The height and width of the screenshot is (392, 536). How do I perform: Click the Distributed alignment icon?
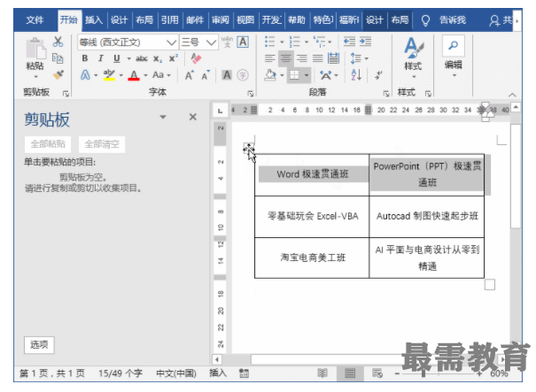(x=334, y=58)
